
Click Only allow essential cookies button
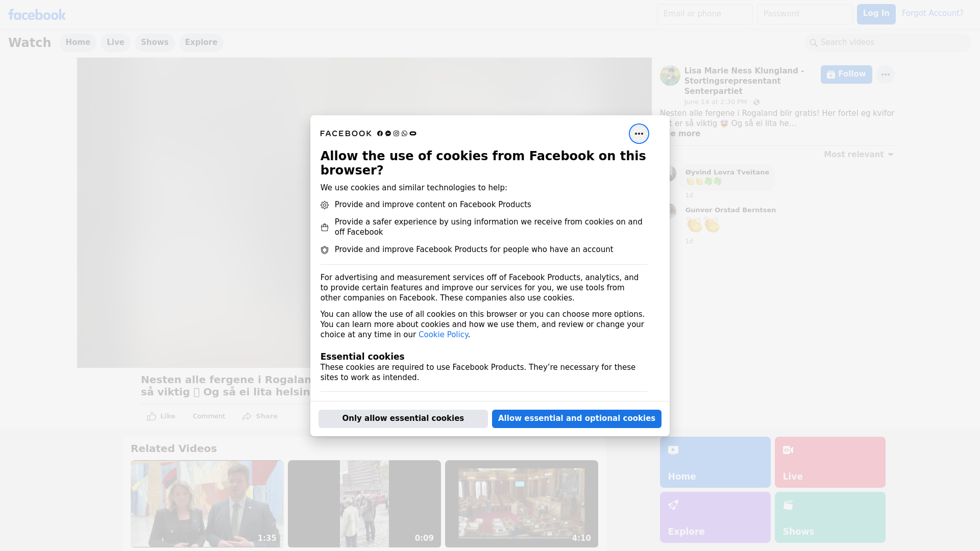(403, 418)
